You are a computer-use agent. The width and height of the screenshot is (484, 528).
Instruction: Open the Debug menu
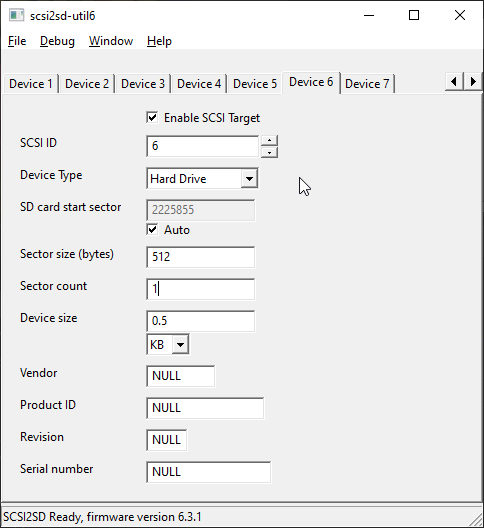click(57, 41)
